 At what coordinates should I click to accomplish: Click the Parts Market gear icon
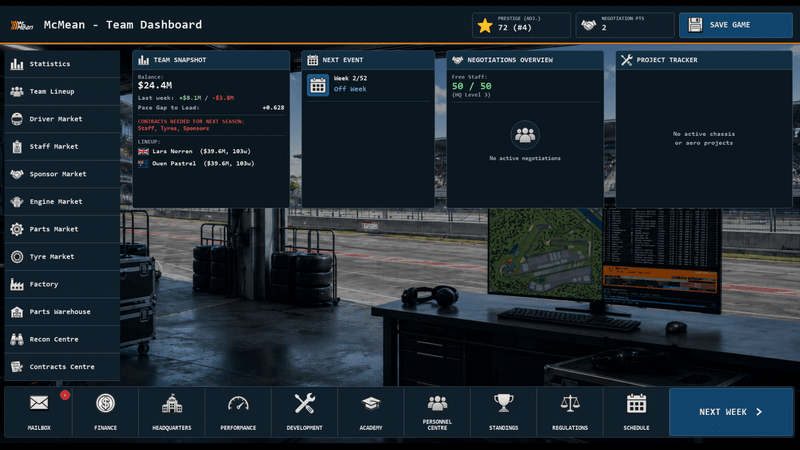pyautogui.click(x=17, y=229)
